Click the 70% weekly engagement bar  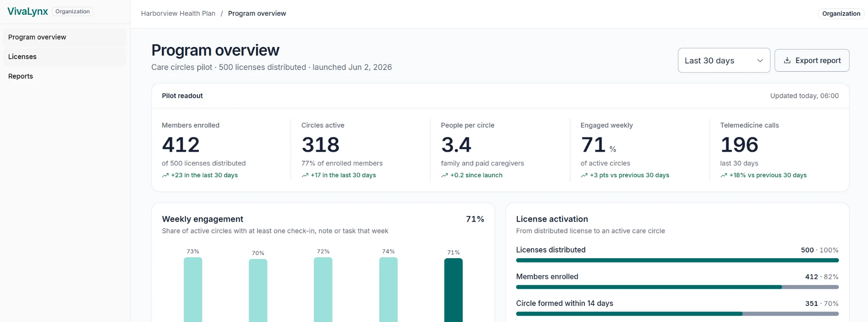pos(258,290)
